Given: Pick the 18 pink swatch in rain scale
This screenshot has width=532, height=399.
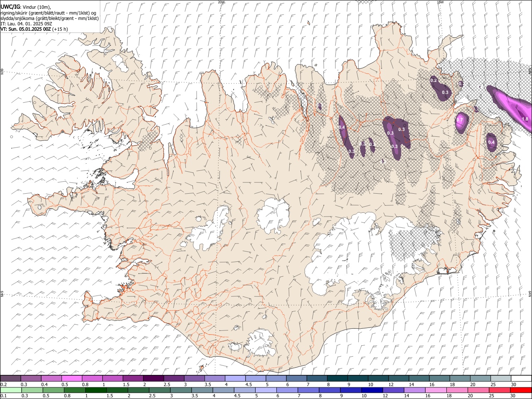Looking at the screenshot, I should tap(457, 390).
